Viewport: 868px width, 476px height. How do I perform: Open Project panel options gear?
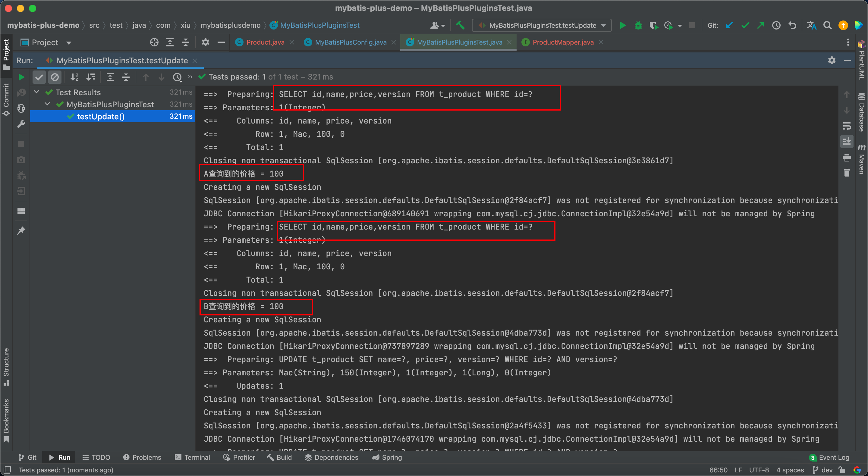tap(206, 42)
